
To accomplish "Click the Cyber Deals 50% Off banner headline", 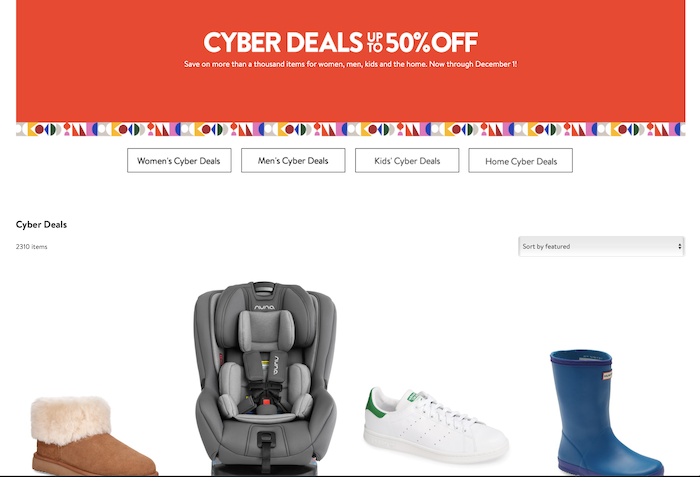I will (341, 42).
